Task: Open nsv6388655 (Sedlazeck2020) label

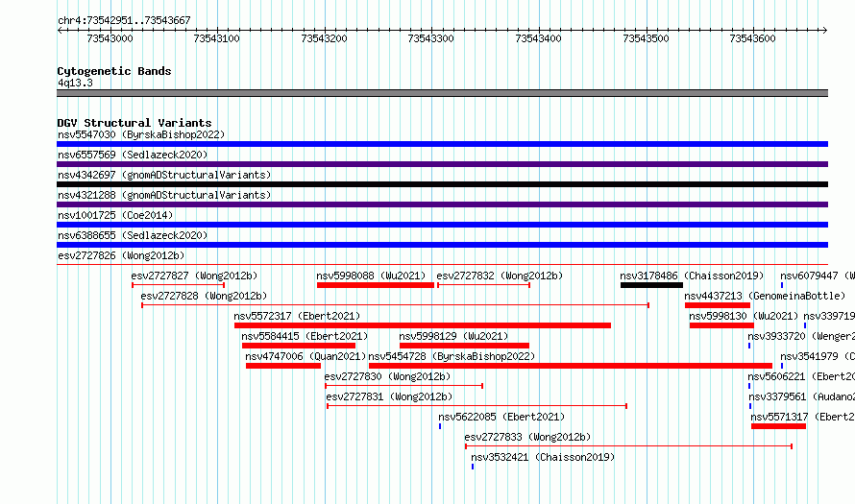Action: point(133,235)
